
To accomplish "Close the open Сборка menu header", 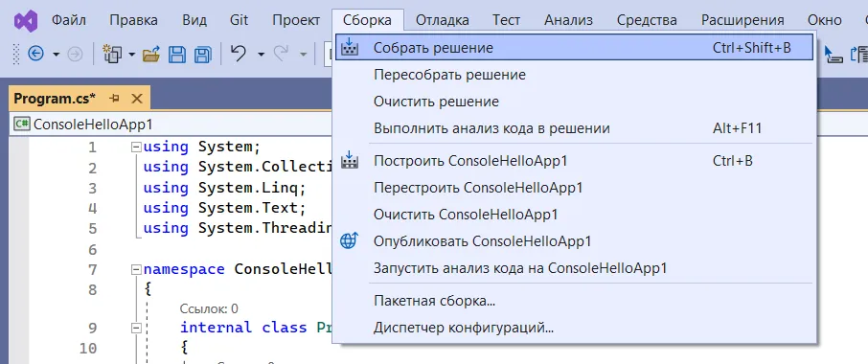I will 368,20.
